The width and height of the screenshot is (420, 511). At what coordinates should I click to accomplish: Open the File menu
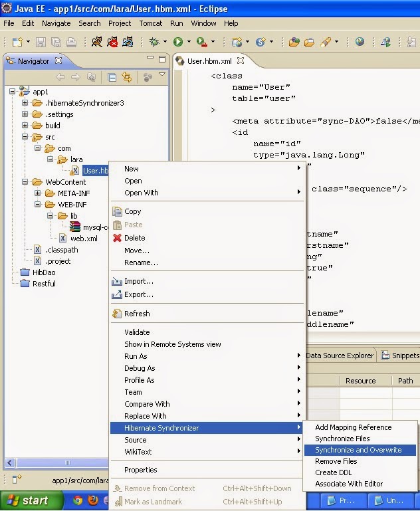point(9,23)
